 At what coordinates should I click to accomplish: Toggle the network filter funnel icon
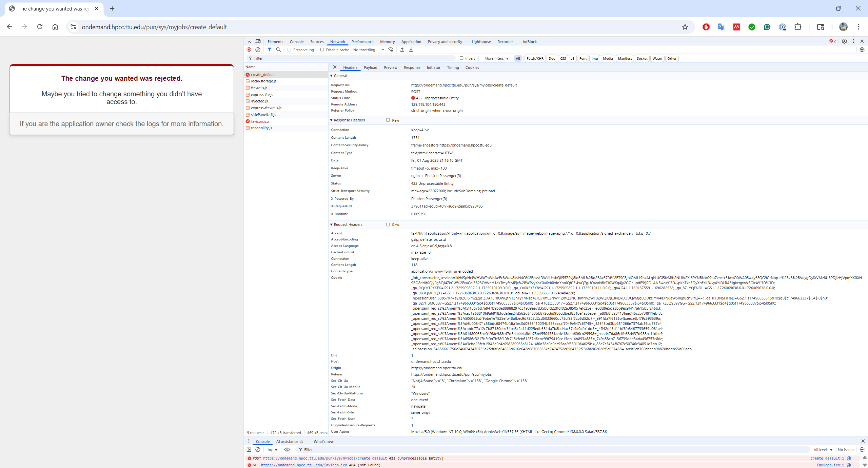click(x=269, y=50)
